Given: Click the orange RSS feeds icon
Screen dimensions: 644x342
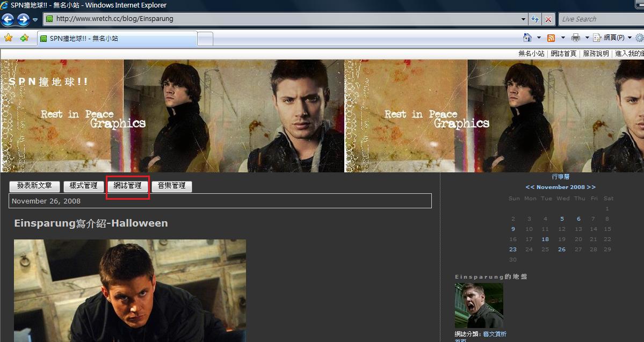Looking at the screenshot, I should coord(551,38).
